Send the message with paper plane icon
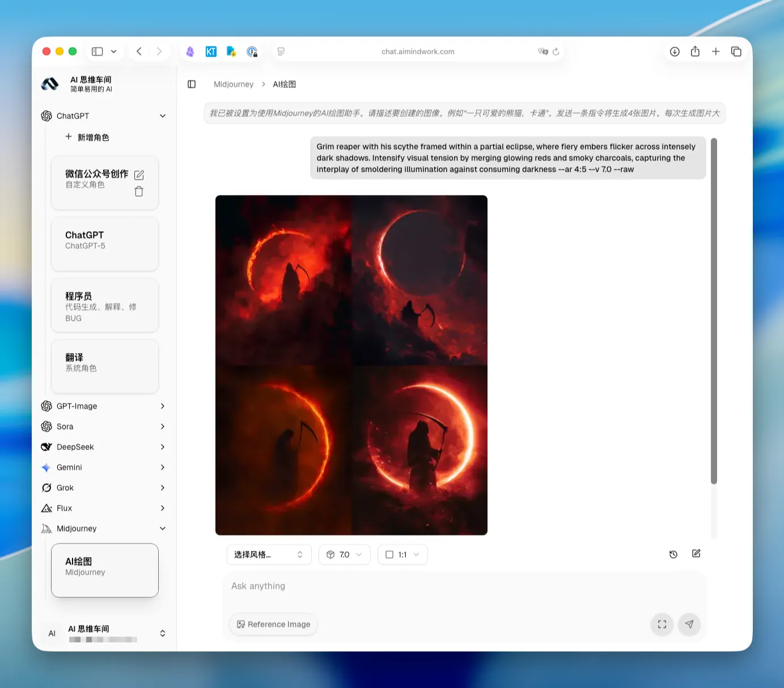784x688 pixels. [x=689, y=624]
